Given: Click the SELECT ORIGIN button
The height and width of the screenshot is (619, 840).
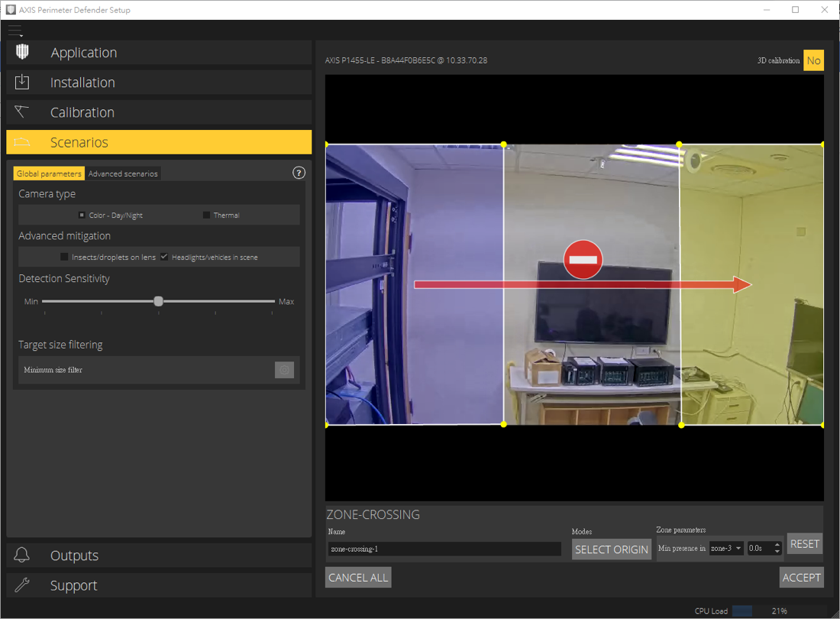Looking at the screenshot, I should click(x=611, y=549).
